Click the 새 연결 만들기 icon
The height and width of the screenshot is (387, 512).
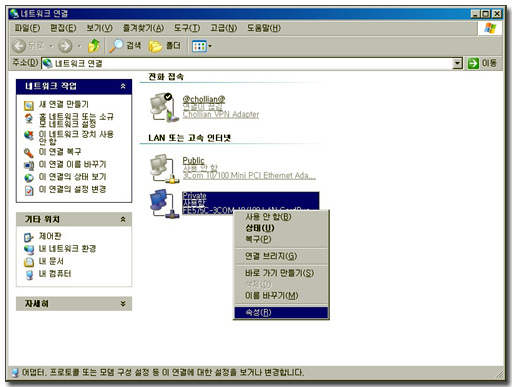point(29,105)
